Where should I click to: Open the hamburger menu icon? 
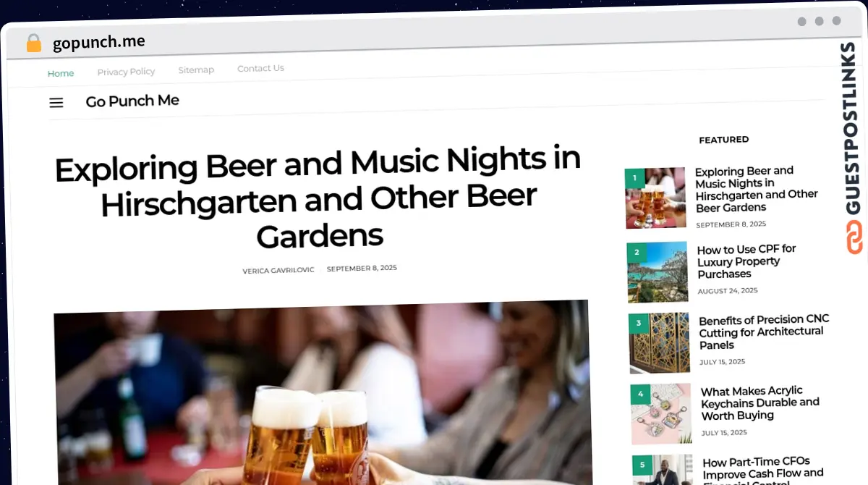tap(56, 103)
